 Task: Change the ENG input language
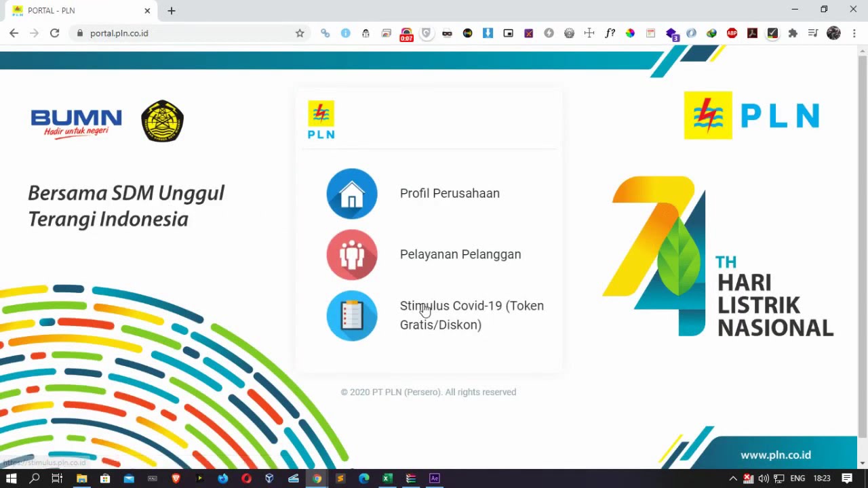pyautogui.click(x=797, y=479)
